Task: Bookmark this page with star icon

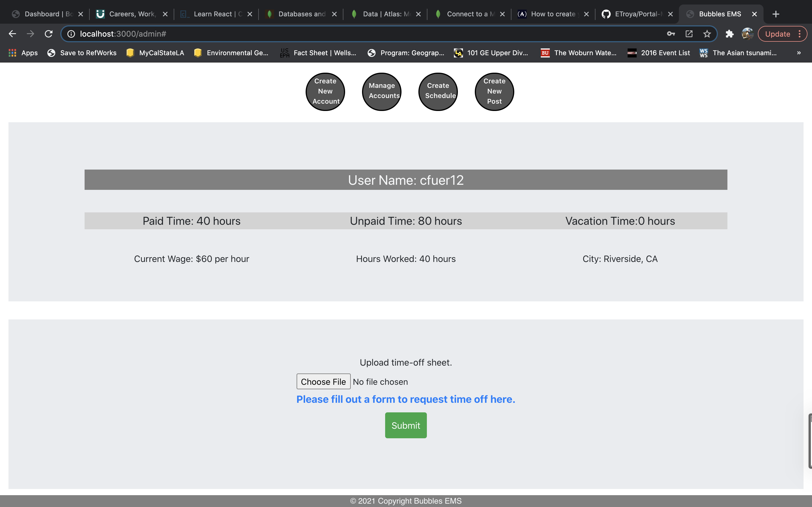Action: [x=707, y=34]
